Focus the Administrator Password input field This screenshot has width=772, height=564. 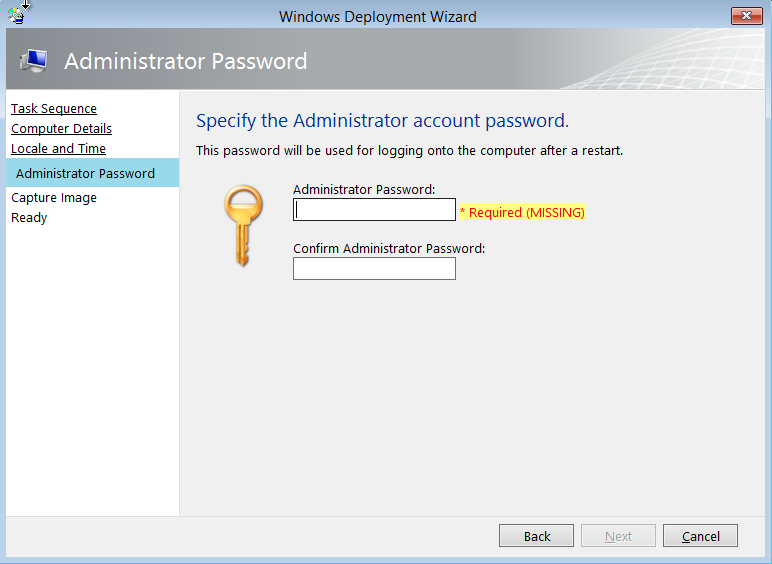pos(374,210)
